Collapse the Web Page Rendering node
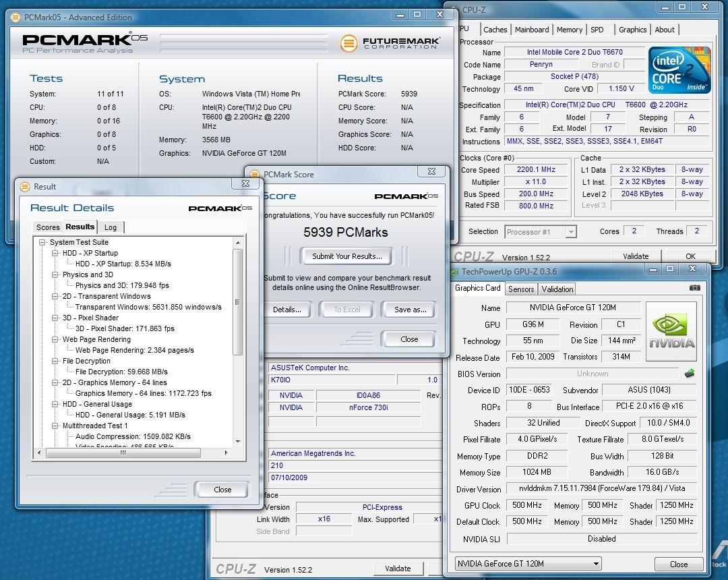This screenshot has width=728, height=580. pyautogui.click(x=55, y=339)
